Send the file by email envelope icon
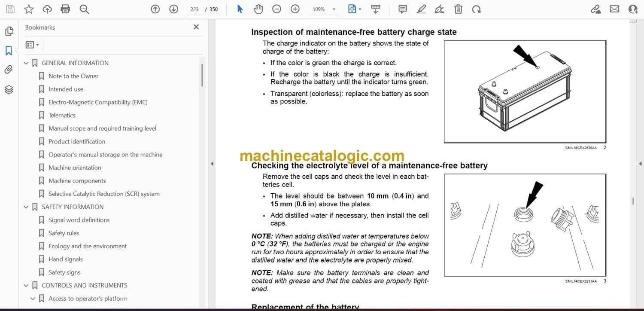Image resolution: width=644 pixels, height=311 pixels. click(x=614, y=9)
